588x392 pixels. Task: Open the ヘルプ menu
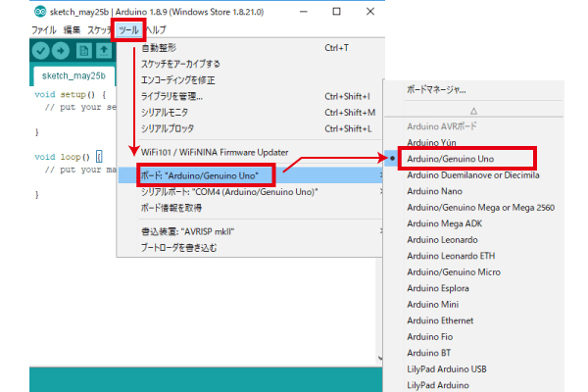click(x=156, y=30)
